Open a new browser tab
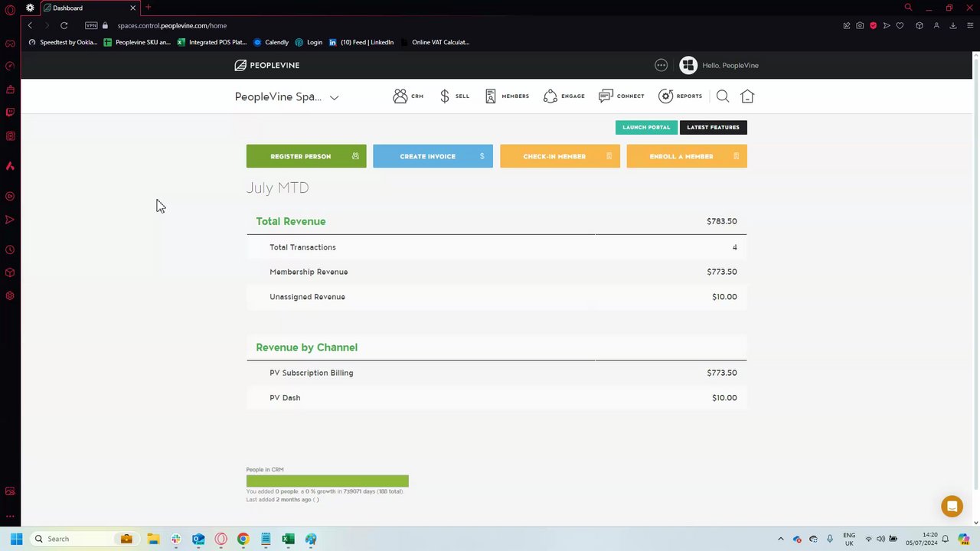Viewport: 980px width, 551px height. point(148,8)
